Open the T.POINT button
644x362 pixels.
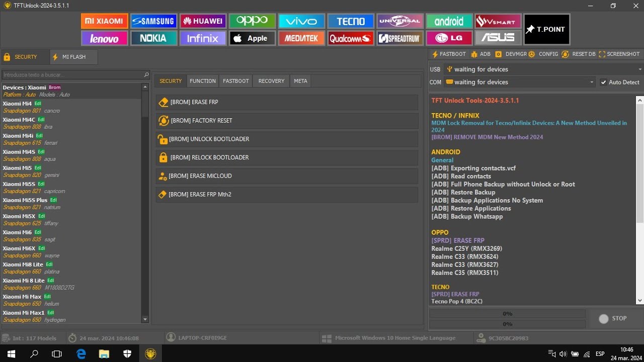click(547, 29)
